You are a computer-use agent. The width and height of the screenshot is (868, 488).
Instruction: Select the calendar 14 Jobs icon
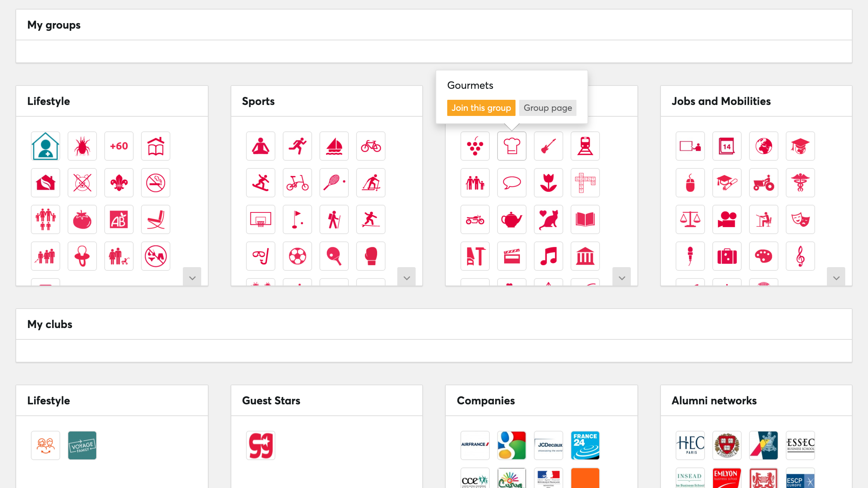click(x=727, y=146)
